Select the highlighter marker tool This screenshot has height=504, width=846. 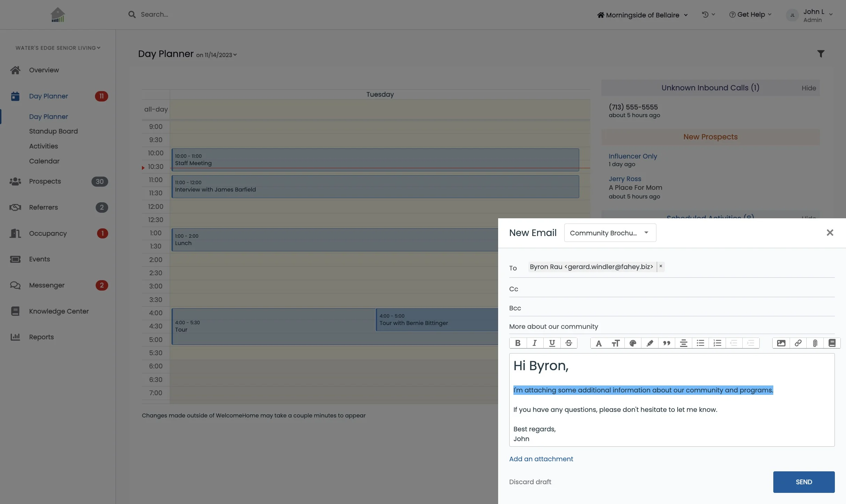coord(649,343)
